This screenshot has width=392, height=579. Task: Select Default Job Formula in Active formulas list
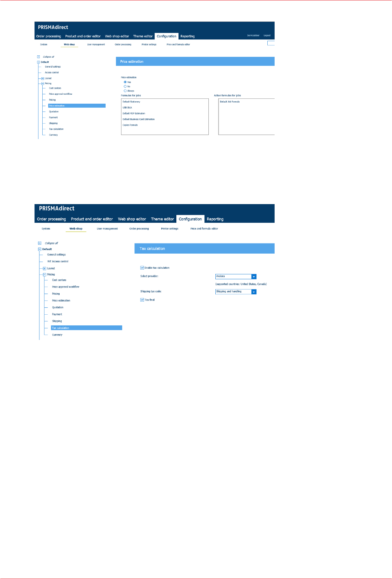[x=230, y=102]
